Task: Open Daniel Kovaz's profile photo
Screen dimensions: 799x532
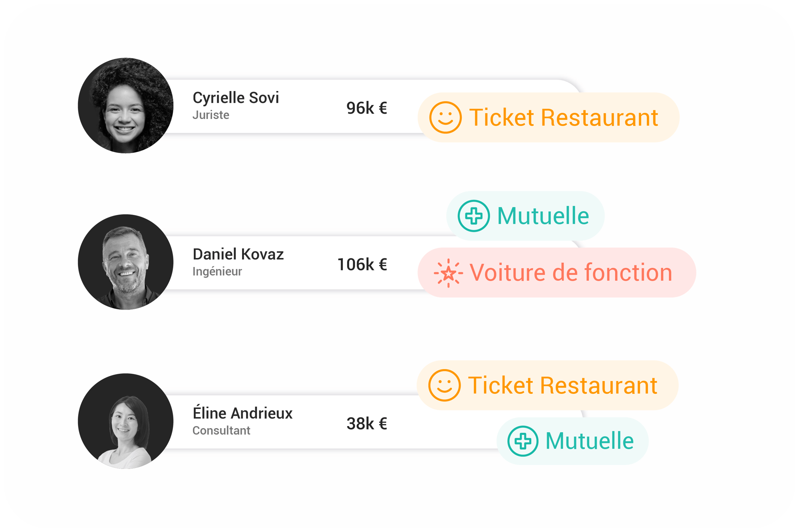Action: (x=125, y=262)
